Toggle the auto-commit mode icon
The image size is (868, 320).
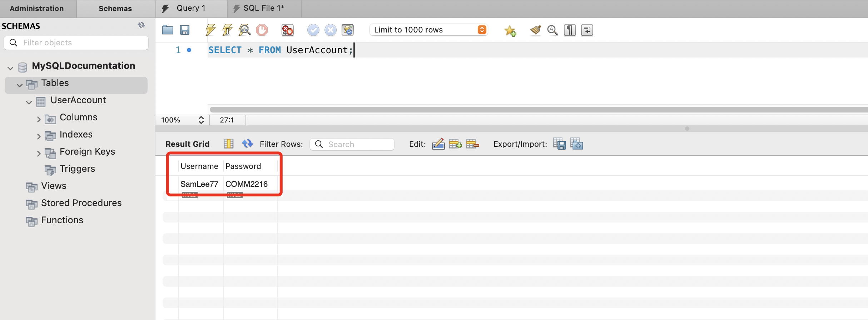click(x=347, y=30)
